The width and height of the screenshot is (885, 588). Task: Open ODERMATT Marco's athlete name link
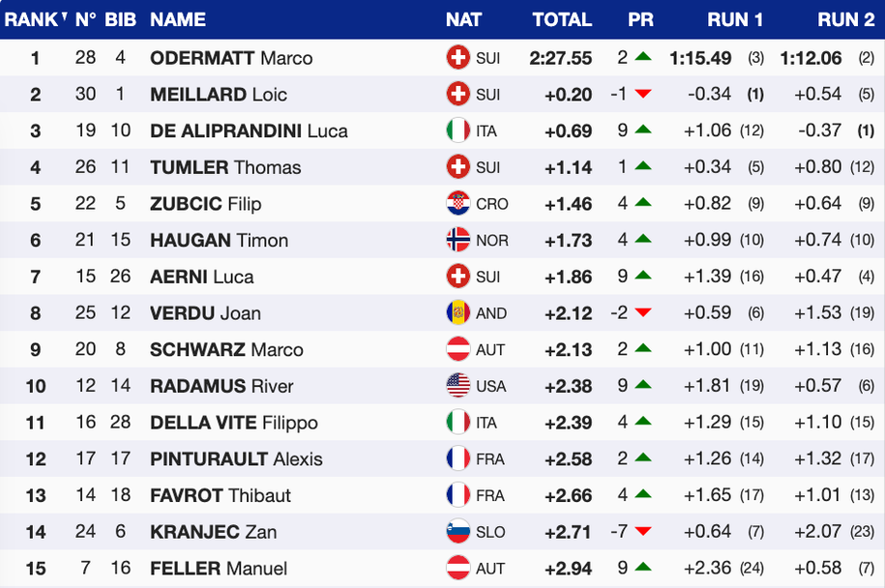pos(231,58)
